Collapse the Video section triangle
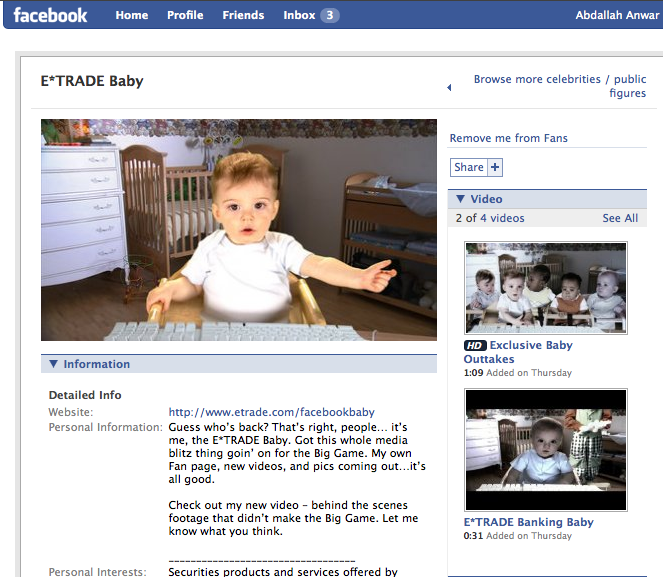 (x=460, y=199)
